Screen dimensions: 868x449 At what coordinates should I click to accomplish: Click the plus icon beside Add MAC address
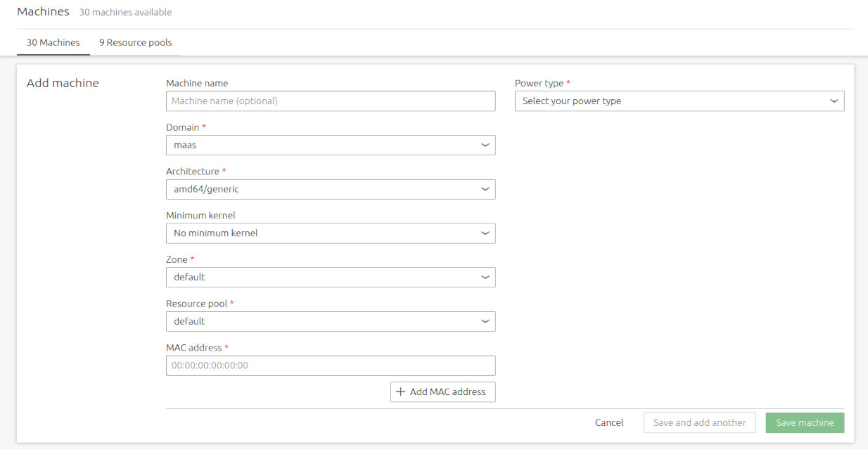coord(401,392)
